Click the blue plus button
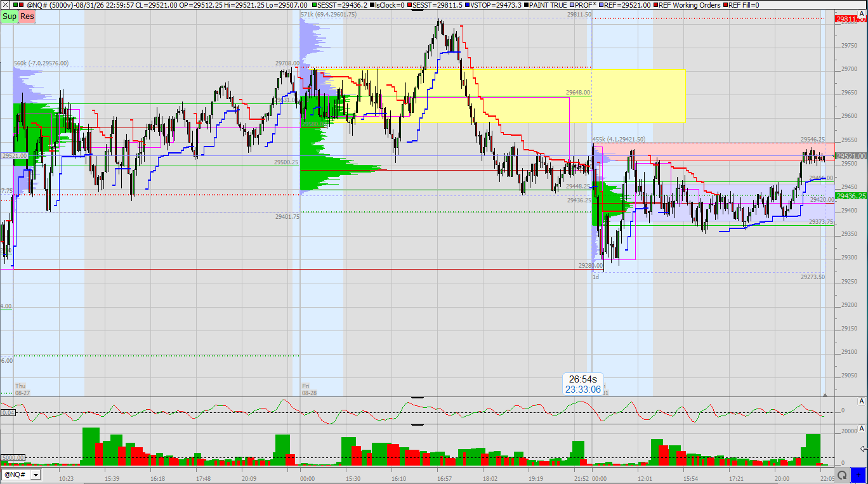Viewport: 868px width, 484px height. (859, 474)
